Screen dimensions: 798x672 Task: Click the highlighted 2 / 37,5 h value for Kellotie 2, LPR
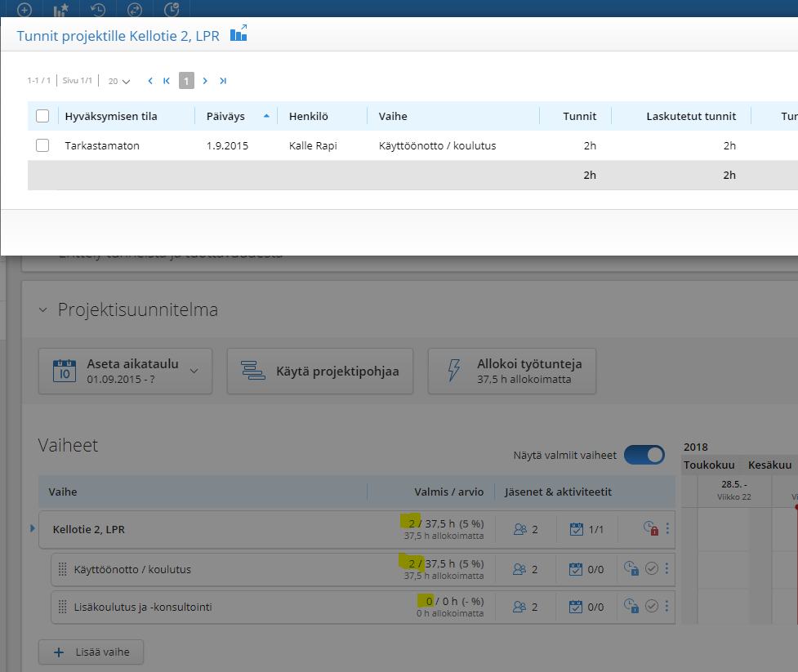coord(446,523)
